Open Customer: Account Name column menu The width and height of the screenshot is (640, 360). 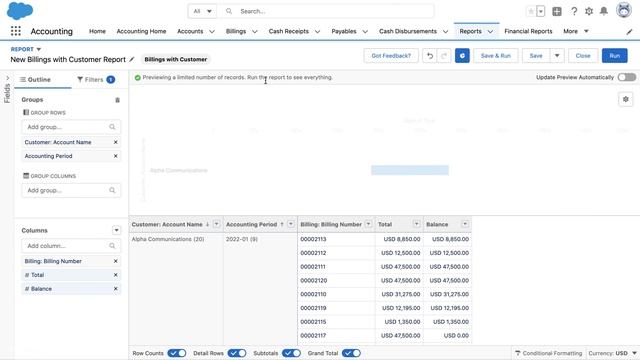217,224
